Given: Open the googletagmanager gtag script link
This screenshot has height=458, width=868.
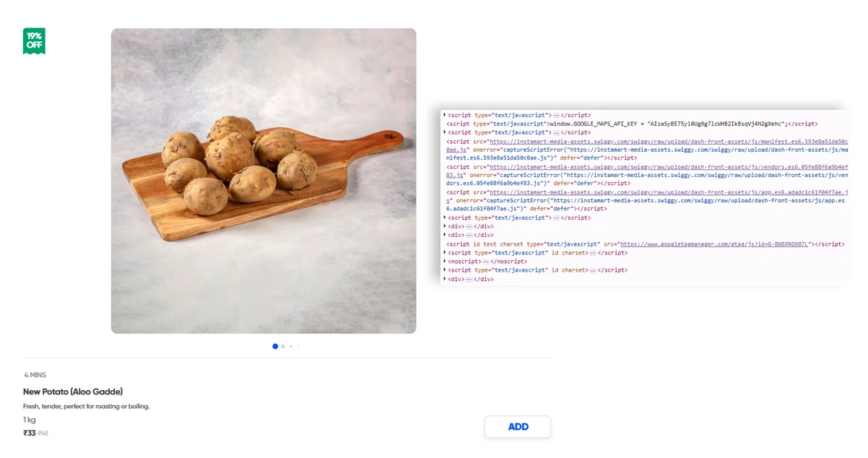Looking at the screenshot, I should pos(714,244).
